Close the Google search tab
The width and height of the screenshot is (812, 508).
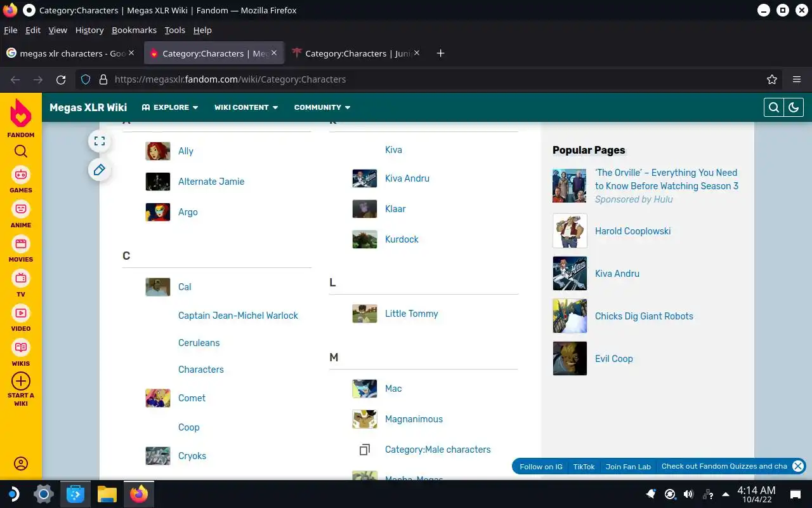(131, 53)
